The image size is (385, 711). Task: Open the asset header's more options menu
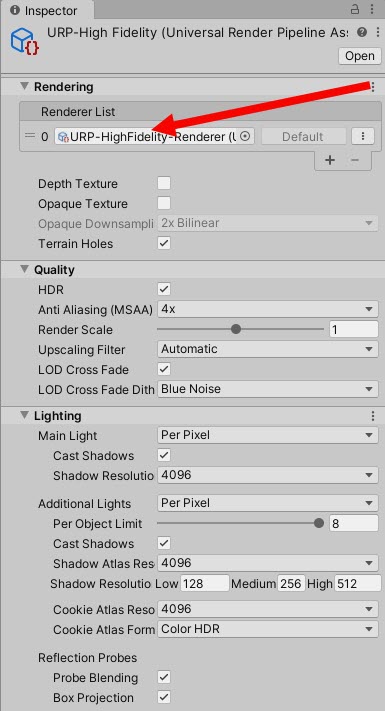click(x=377, y=32)
